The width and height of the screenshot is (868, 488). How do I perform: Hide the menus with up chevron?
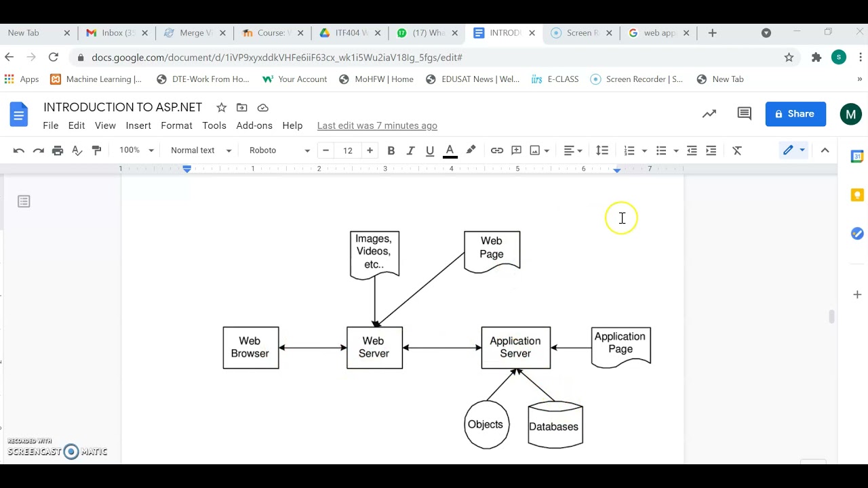click(x=825, y=150)
